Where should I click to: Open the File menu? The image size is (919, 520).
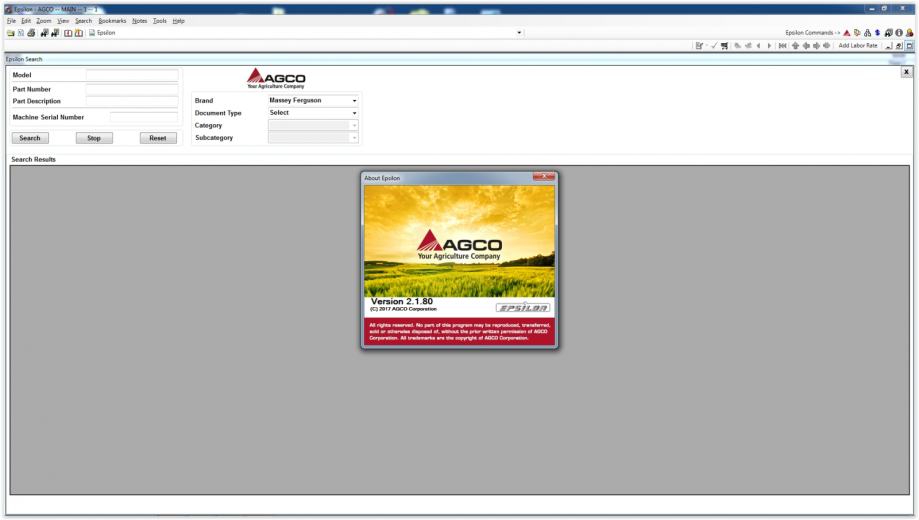click(11, 21)
